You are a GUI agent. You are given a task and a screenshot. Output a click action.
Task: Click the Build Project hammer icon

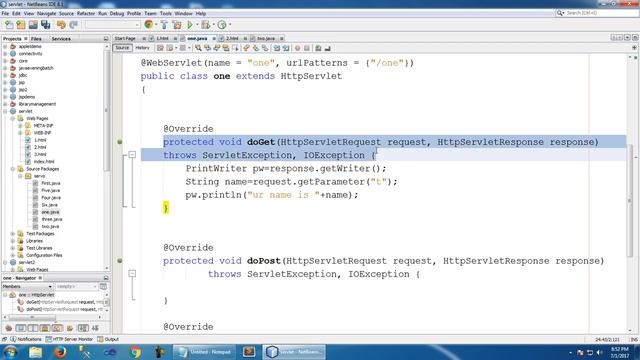[164, 25]
